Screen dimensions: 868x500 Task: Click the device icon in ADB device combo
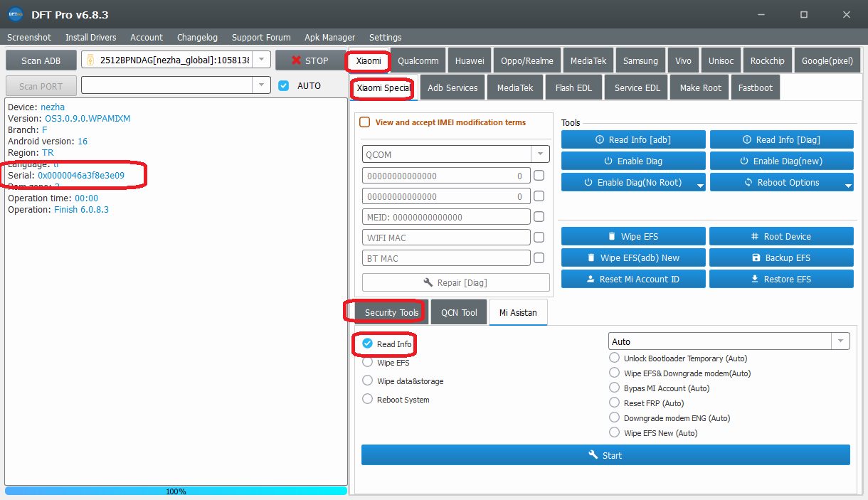[x=90, y=60]
